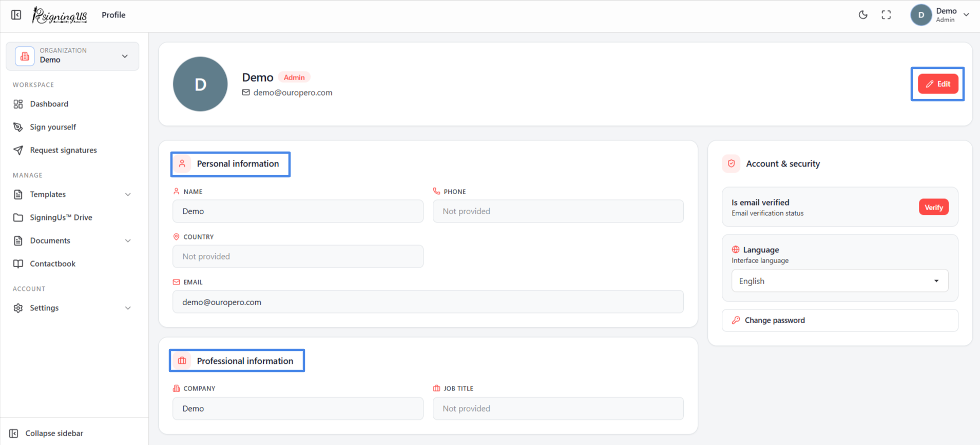Collapse the sidebar
Screen dimensions: 980x445
coord(54,433)
